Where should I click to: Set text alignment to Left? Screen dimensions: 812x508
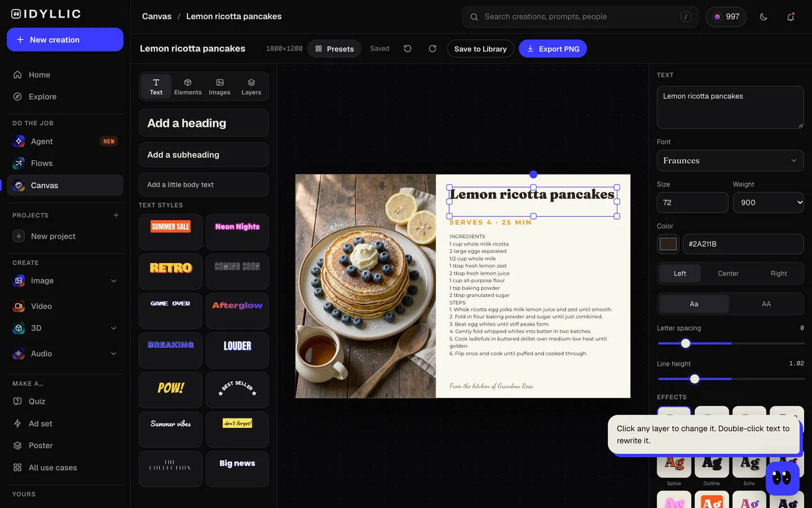680,273
